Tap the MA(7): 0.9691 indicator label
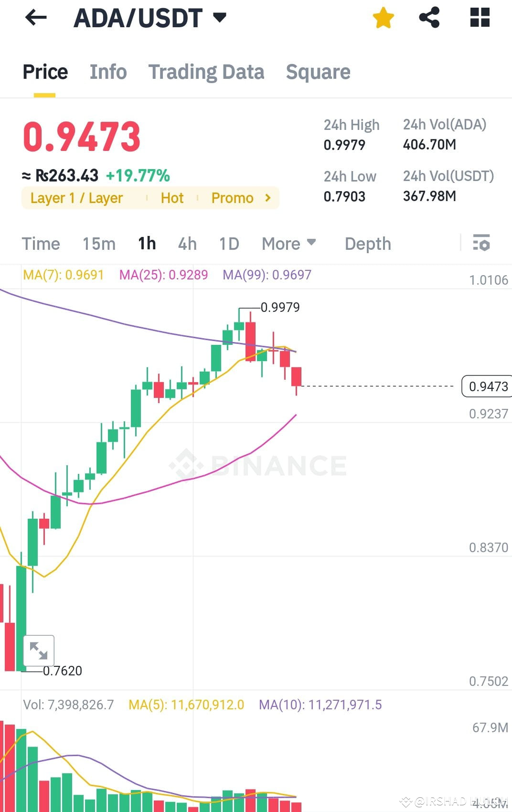This screenshot has height=812, width=512. 64,275
